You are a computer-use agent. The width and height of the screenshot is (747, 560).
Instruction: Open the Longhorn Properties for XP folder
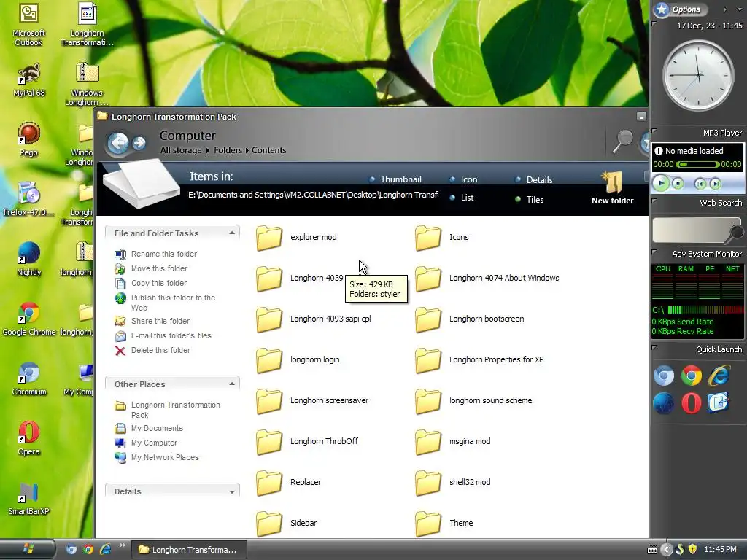[x=479, y=360]
